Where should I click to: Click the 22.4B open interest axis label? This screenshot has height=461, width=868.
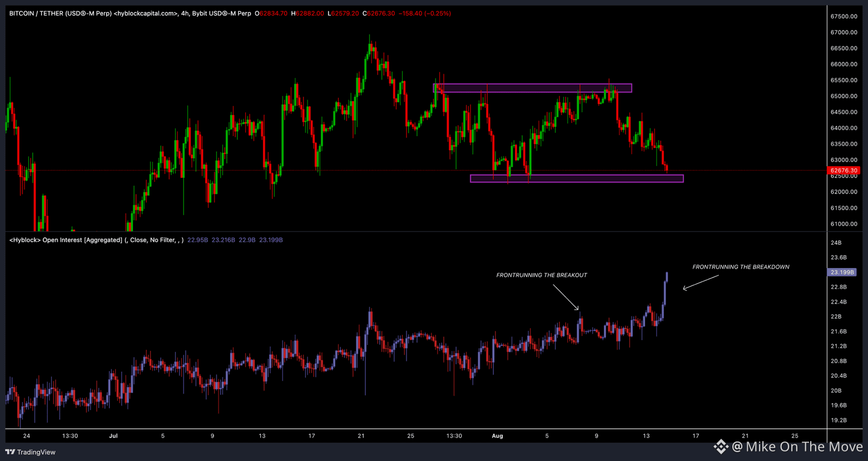839,302
